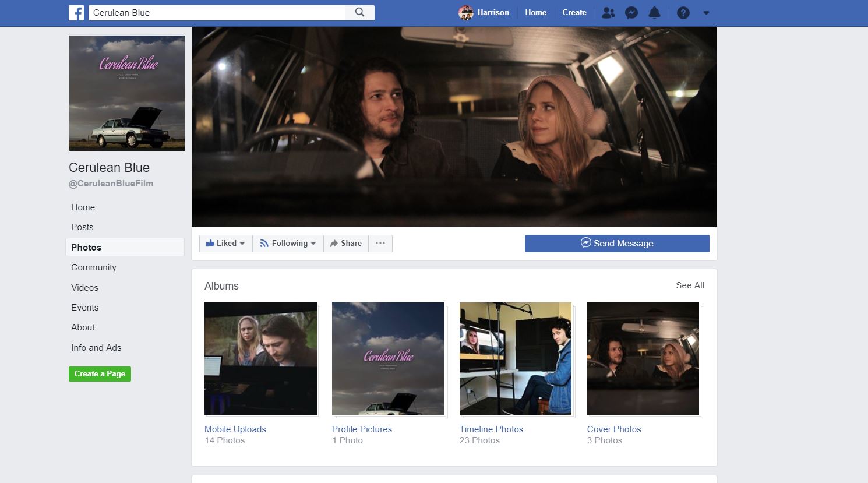Image resolution: width=868 pixels, height=483 pixels.
Task: Open the Following dropdown button
Action: click(288, 244)
